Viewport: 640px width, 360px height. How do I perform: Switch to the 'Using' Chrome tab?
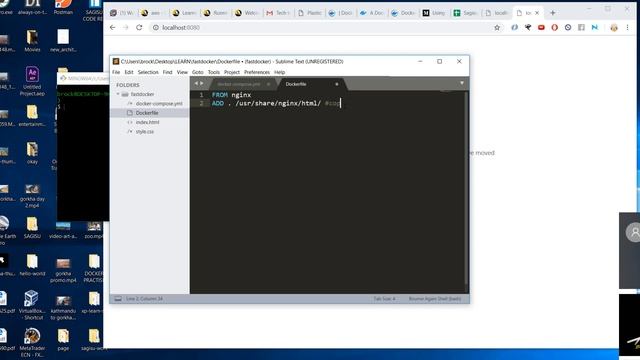pyautogui.click(x=434, y=13)
